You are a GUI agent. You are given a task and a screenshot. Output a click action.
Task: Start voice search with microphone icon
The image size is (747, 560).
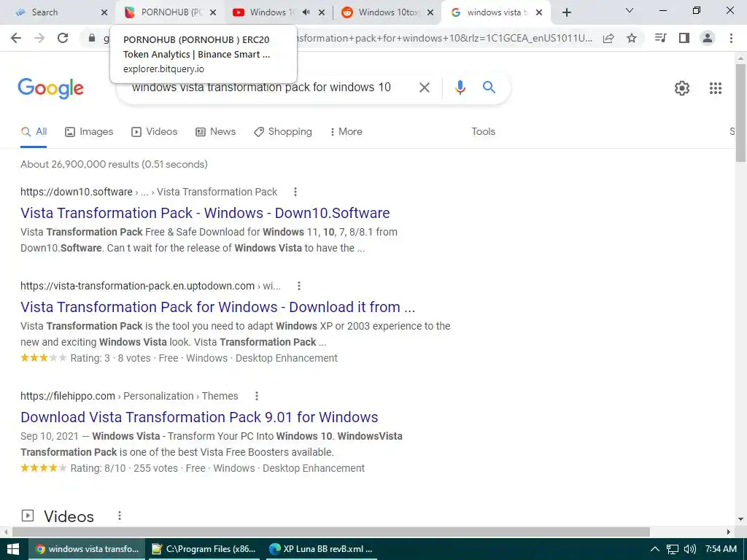coord(460,87)
